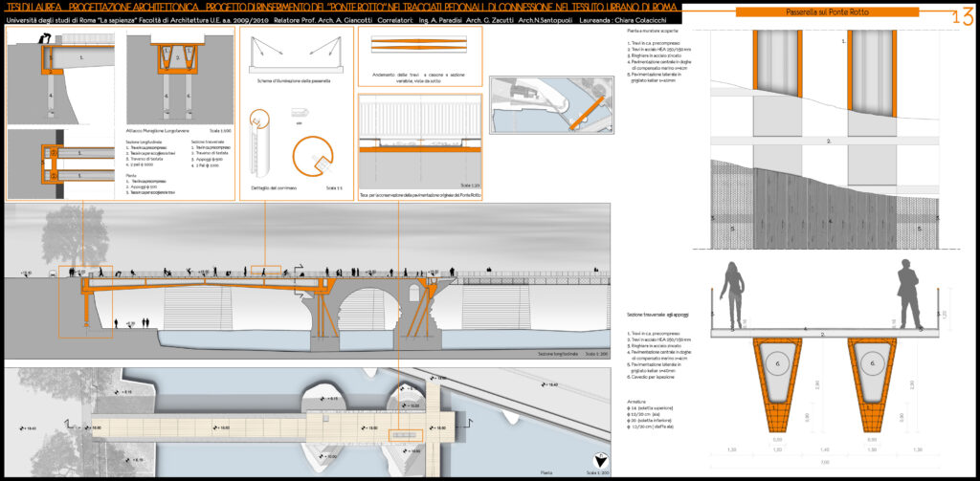This screenshot has width=980, height=481.
Task: Select the right box girder void circle labeled 6
Action: [873, 363]
